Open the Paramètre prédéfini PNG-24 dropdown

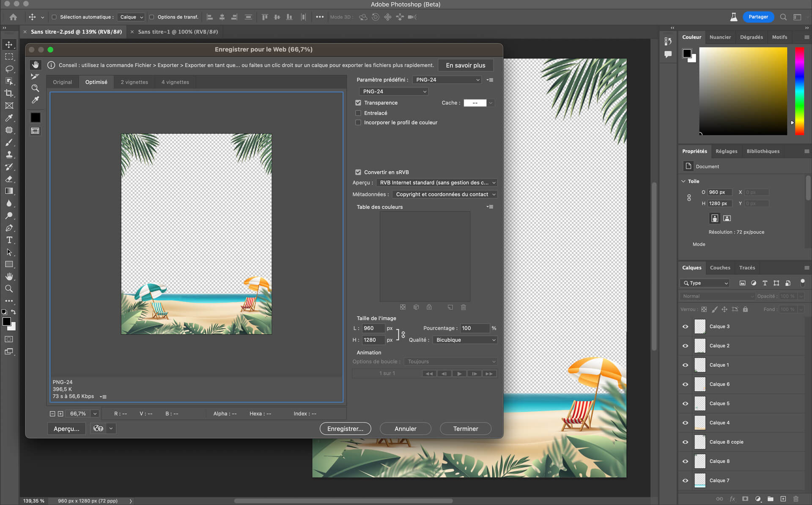pos(447,80)
